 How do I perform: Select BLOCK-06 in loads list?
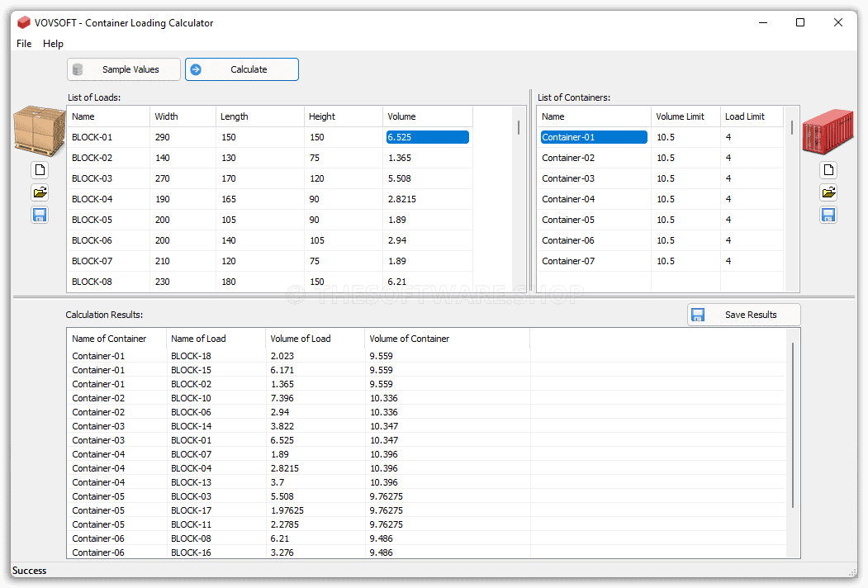pyautogui.click(x=92, y=240)
